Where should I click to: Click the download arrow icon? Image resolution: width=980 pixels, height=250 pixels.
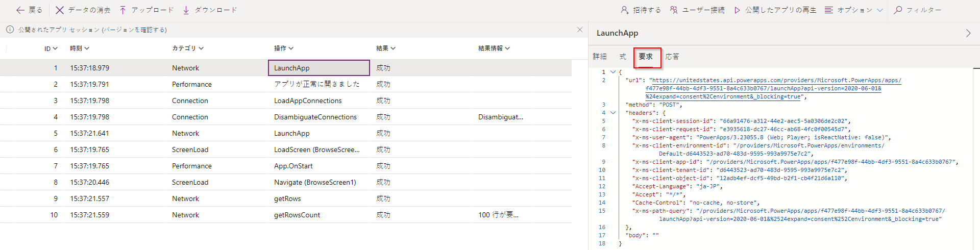point(186,10)
